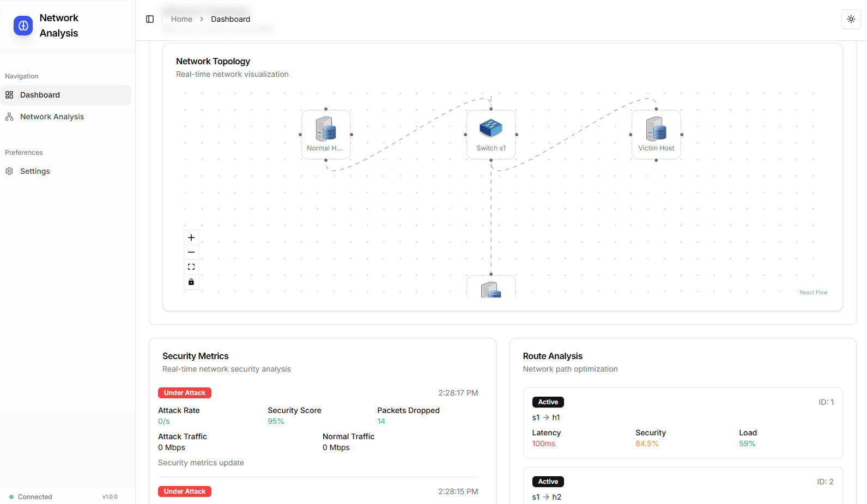The width and height of the screenshot is (867, 504).
Task: Select the Normal Host server node
Action: point(326,135)
